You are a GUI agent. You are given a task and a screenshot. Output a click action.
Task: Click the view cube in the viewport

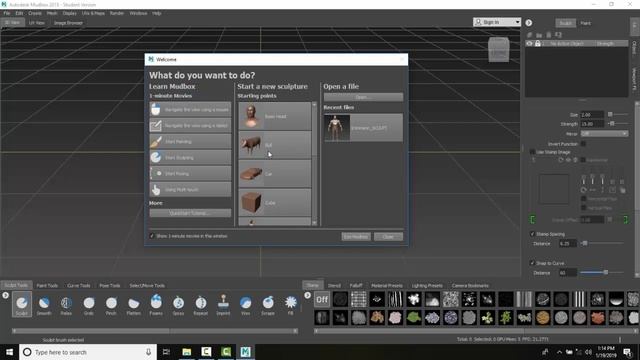pos(499,49)
